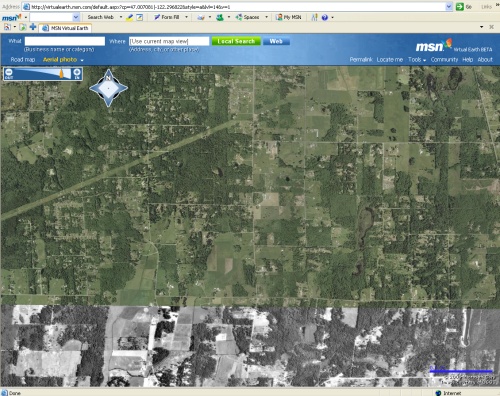500x396 pixels.
Task: Open My MSN from the toolbar
Action: click(x=289, y=17)
